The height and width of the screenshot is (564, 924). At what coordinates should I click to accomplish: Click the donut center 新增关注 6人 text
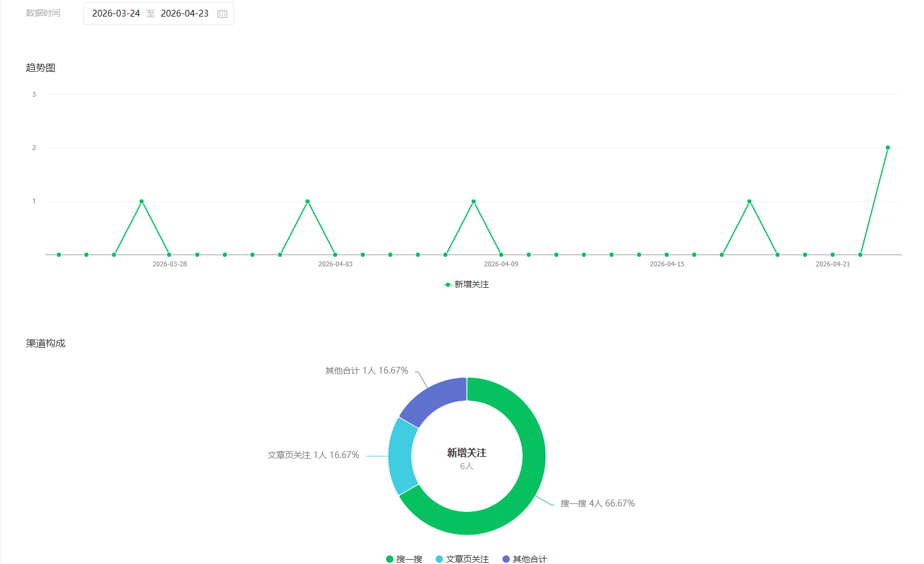pos(466,458)
